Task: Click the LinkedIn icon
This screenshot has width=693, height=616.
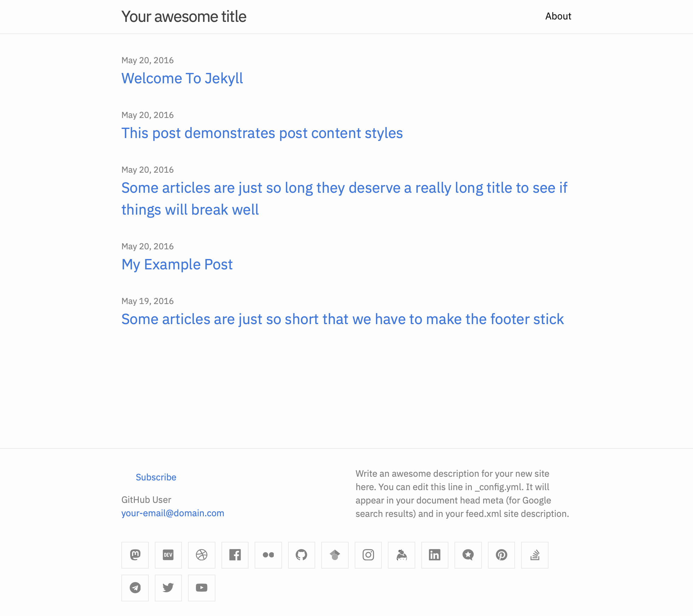Action: (x=435, y=555)
